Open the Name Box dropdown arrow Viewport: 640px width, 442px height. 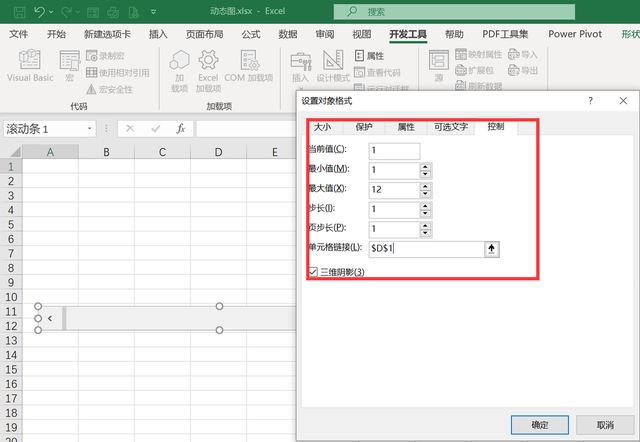click(89, 129)
